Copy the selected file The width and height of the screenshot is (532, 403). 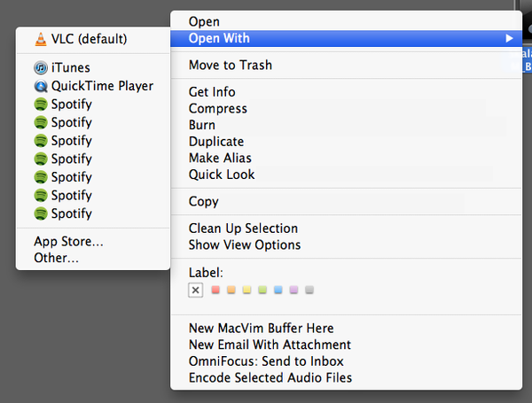coord(346,202)
